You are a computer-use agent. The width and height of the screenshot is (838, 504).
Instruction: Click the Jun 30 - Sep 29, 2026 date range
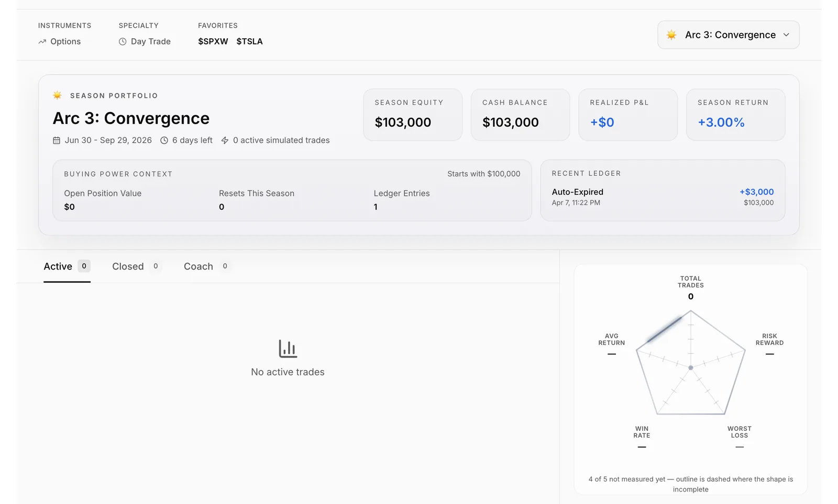pyautogui.click(x=108, y=140)
